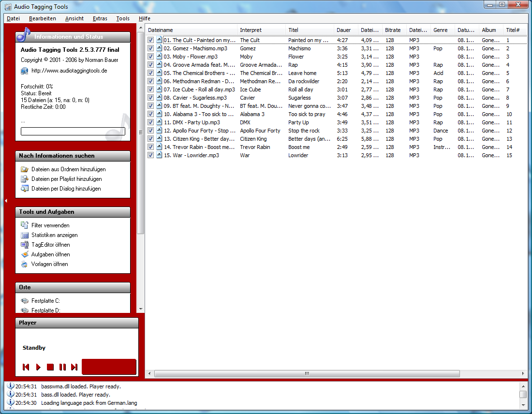Open the Ansicht menu
Image resolution: width=532 pixels, height=414 pixels.
coord(74,18)
